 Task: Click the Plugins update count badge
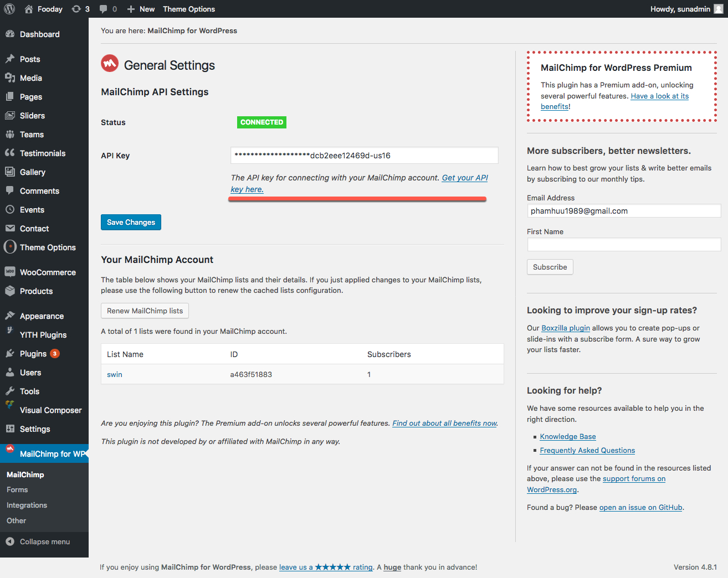pos(55,353)
